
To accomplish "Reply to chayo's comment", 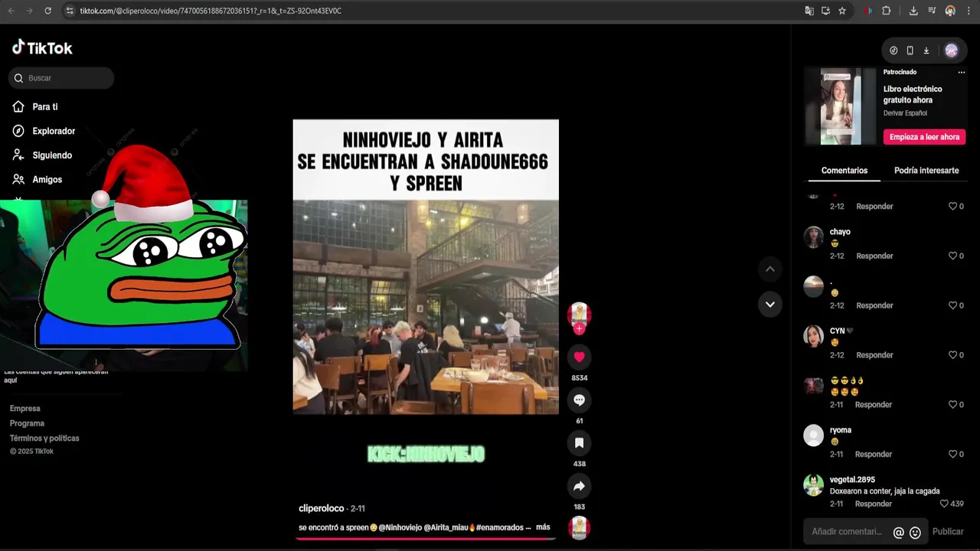I will click(874, 256).
